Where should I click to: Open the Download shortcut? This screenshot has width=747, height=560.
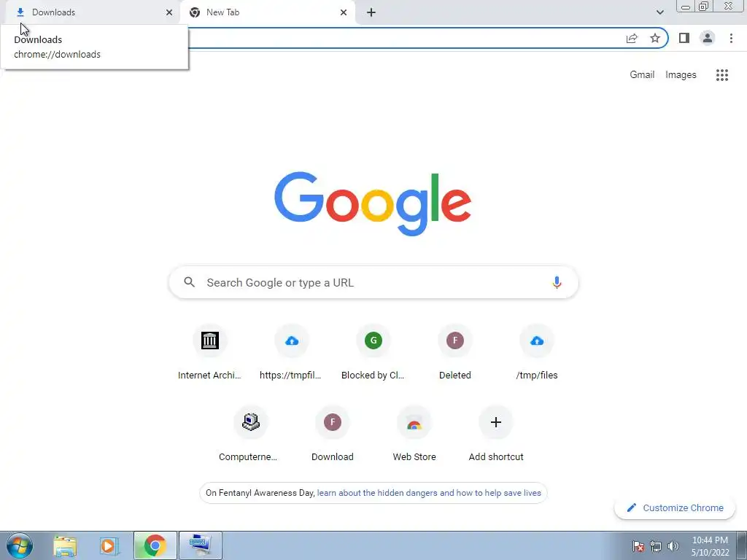pyautogui.click(x=333, y=435)
